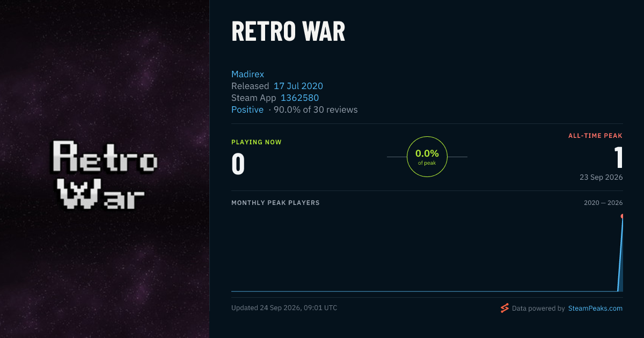The width and height of the screenshot is (644, 338).
Task: Click the Retro War game cover image
Action: [105, 169]
